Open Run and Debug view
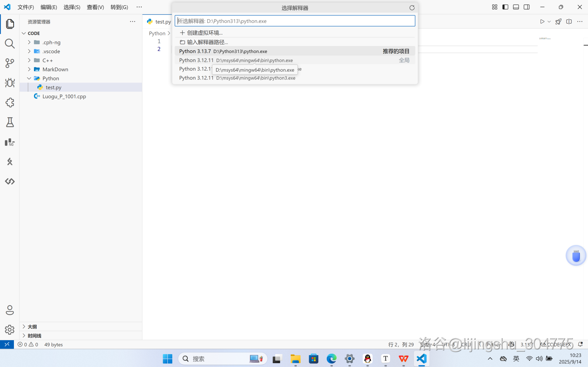 [x=10, y=83]
